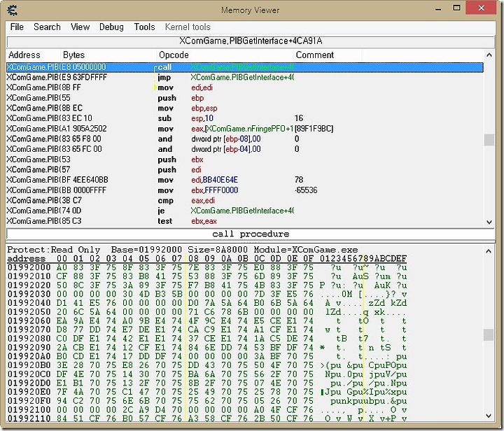Close the Memory Viewer window
This screenshot has width=504, height=431.
[481, 8]
